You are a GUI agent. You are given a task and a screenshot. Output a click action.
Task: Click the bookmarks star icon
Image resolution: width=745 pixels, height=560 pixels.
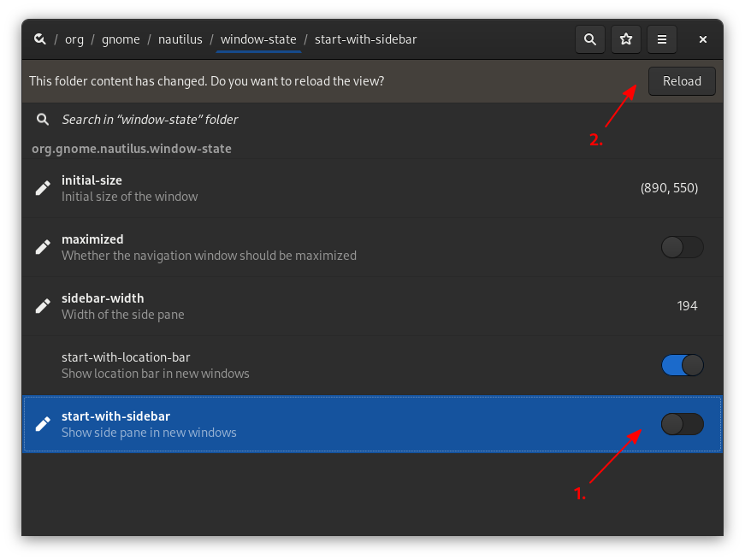tap(625, 38)
